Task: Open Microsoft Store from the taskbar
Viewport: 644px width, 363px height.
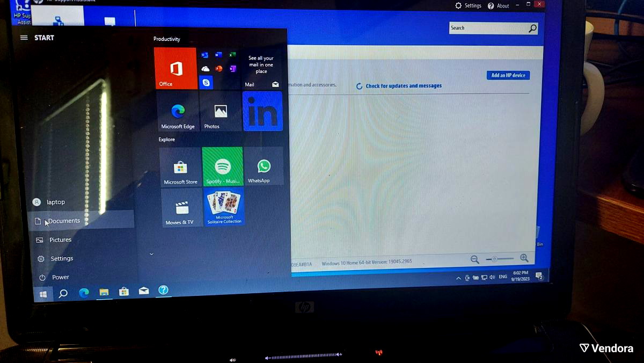Action: pyautogui.click(x=124, y=292)
